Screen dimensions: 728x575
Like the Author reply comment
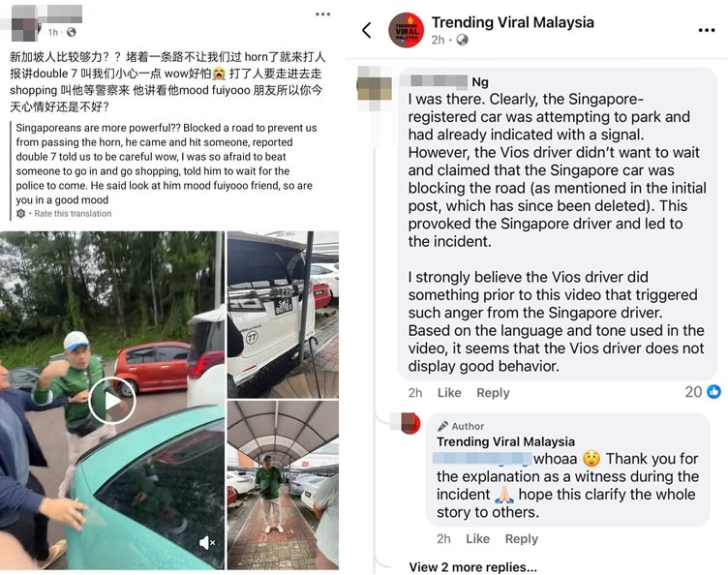(x=478, y=539)
